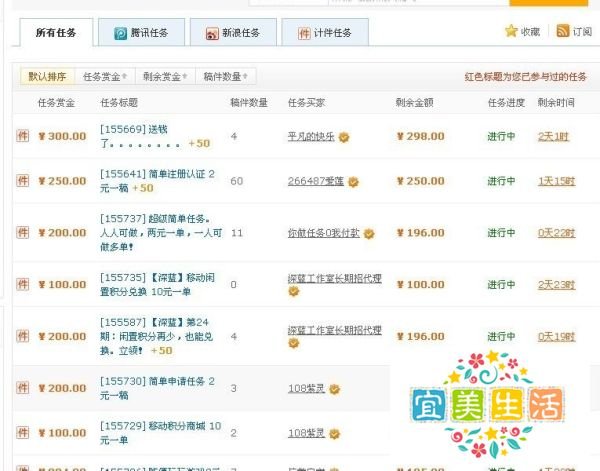600x471 pixels.
Task: Click verified badge under buyer in task 155735 row
Action: pos(293,291)
